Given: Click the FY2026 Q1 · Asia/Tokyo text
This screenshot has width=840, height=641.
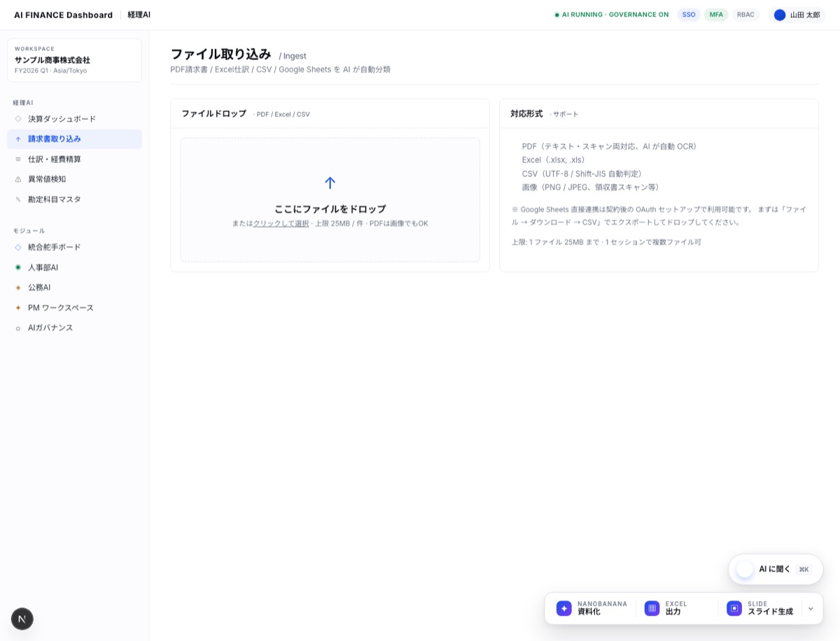Looking at the screenshot, I should [50, 71].
